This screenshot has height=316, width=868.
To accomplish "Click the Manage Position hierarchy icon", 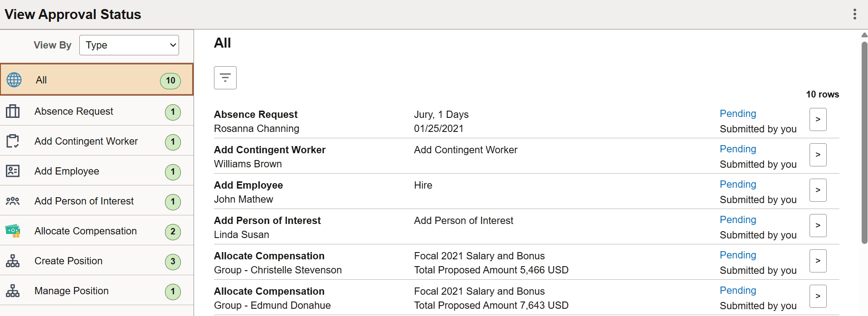I will click(13, 291).
